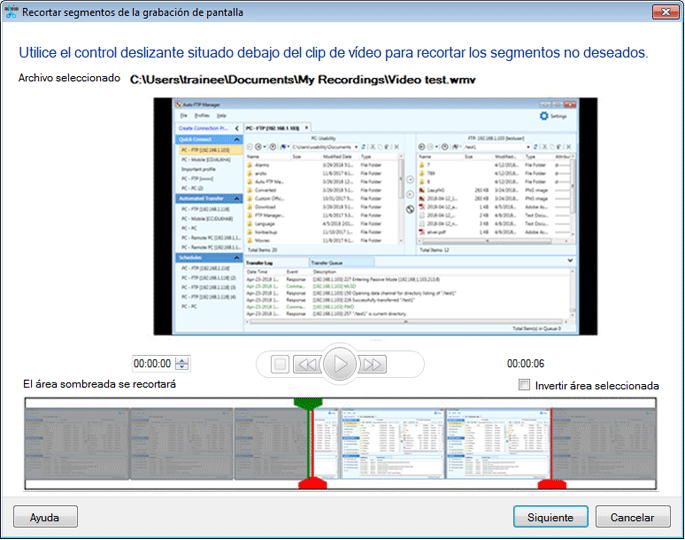685x540 pixels.
Task: Click the Cancelar button
Action: coord(632,517)
